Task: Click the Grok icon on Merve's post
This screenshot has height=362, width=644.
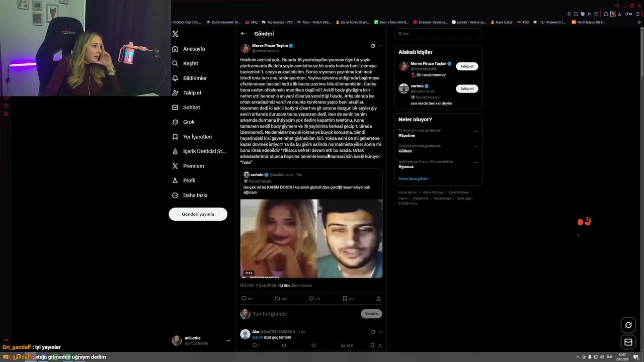Action: (x=373, y=46)
